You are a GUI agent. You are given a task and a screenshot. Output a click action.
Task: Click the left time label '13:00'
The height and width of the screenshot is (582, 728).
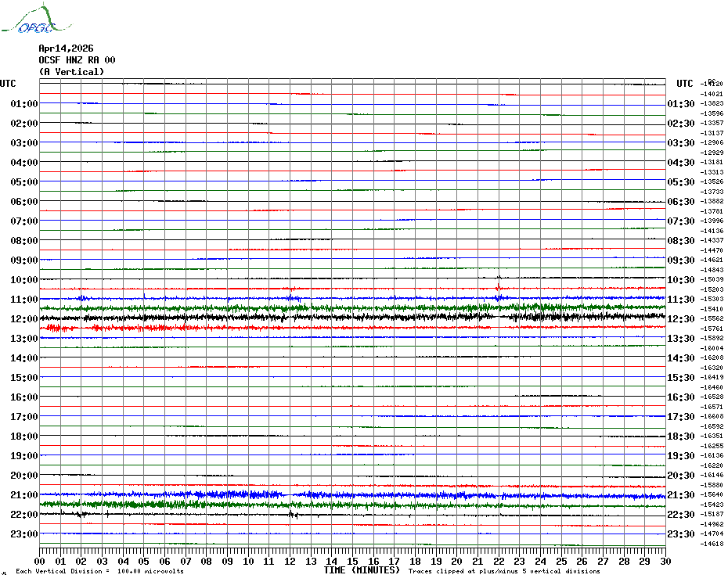(24, 339)
